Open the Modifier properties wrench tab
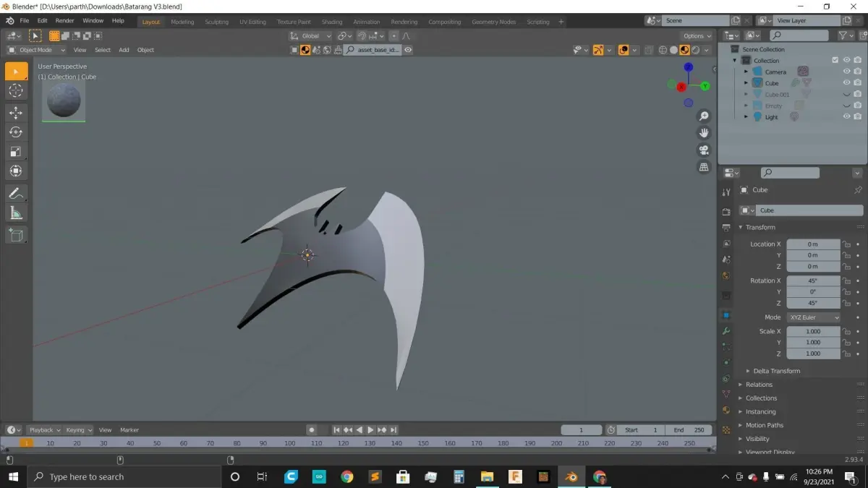 [726, 331]
